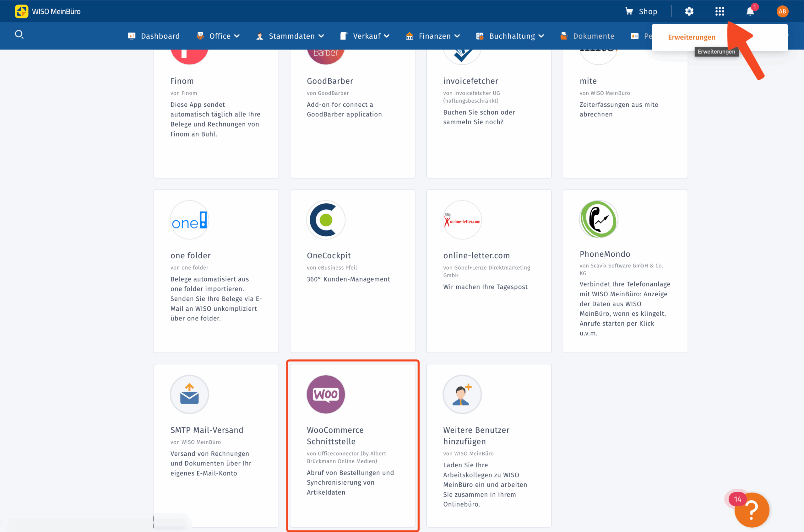Open the notifications bell
The height and width of the screenshot is (532, 804).
pos(750,11)
